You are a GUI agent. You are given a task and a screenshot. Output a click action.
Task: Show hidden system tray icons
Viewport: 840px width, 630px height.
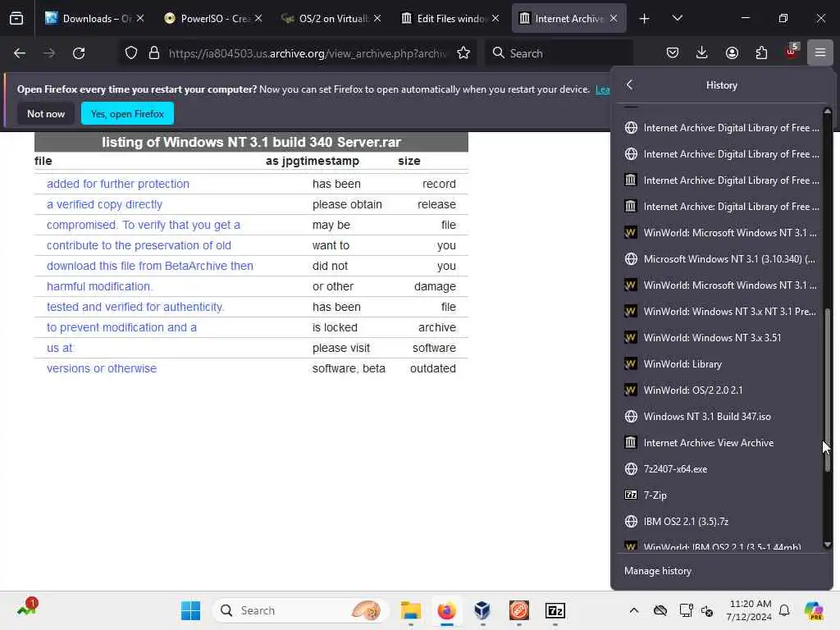pyautogui.click(x=634, y=610)
